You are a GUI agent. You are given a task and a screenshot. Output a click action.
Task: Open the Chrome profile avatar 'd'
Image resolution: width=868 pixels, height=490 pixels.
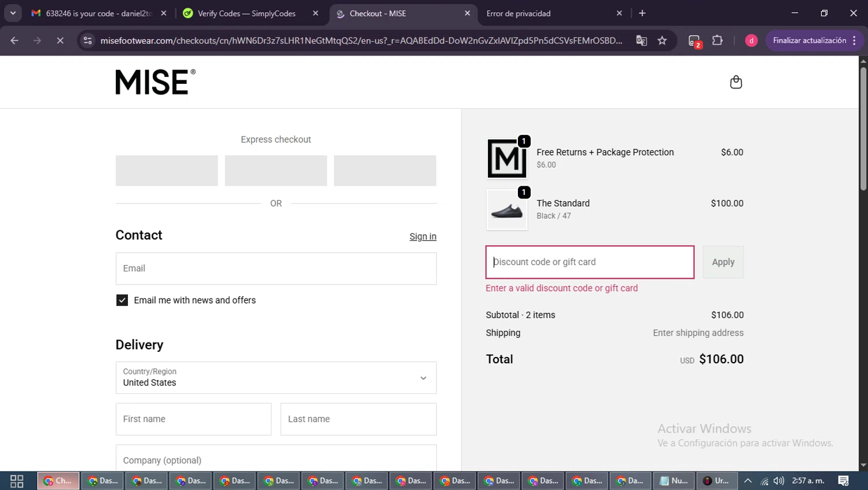751,40
